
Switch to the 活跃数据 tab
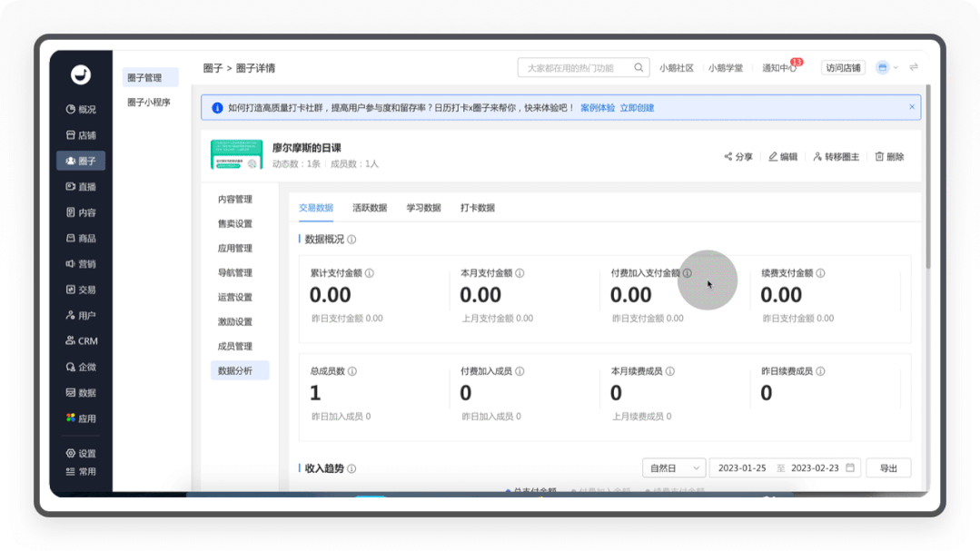(x=370, y=208)
